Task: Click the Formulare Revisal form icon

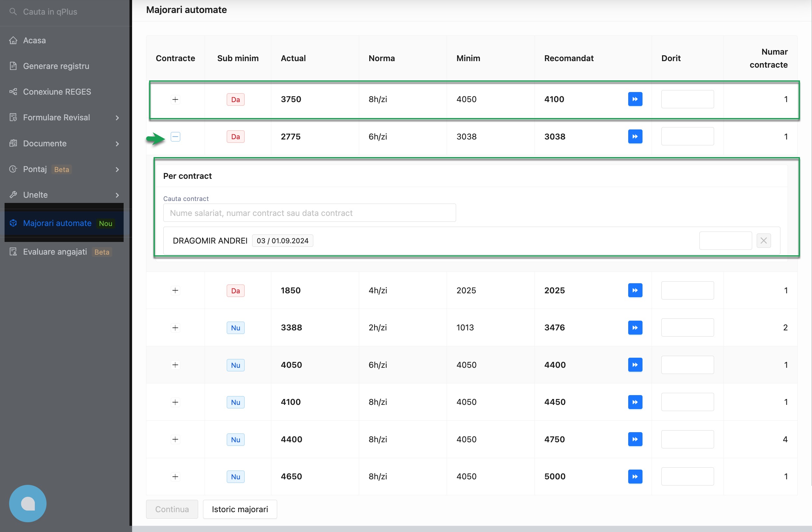Action: point(13,117)
